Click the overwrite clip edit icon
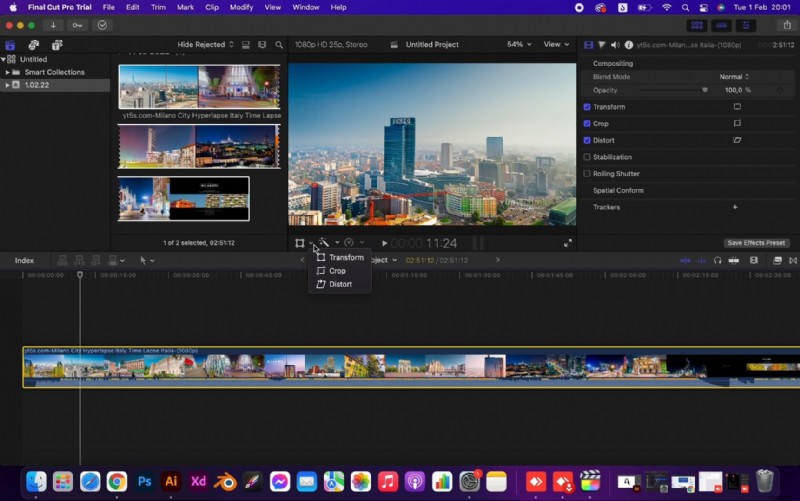 113,261
